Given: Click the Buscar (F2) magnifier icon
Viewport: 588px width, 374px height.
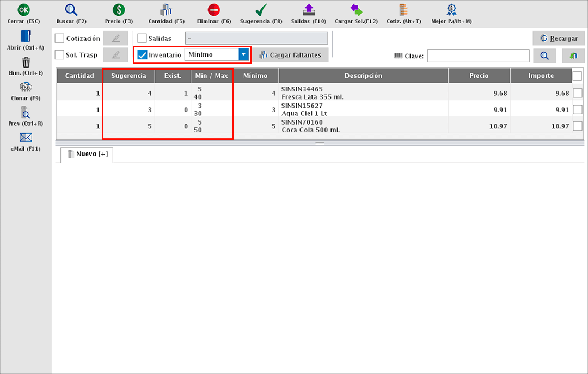Looking at the screenshot, I should tap(71, 10).
